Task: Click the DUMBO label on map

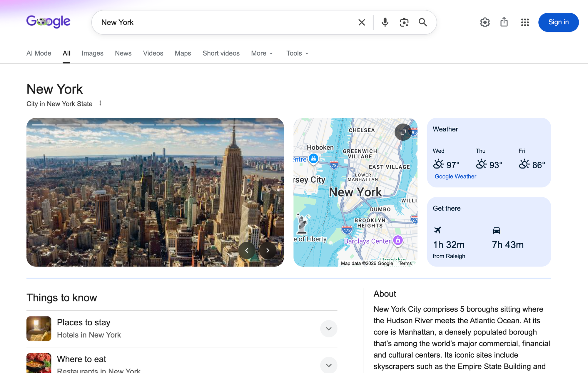Action: pos(380,209)
